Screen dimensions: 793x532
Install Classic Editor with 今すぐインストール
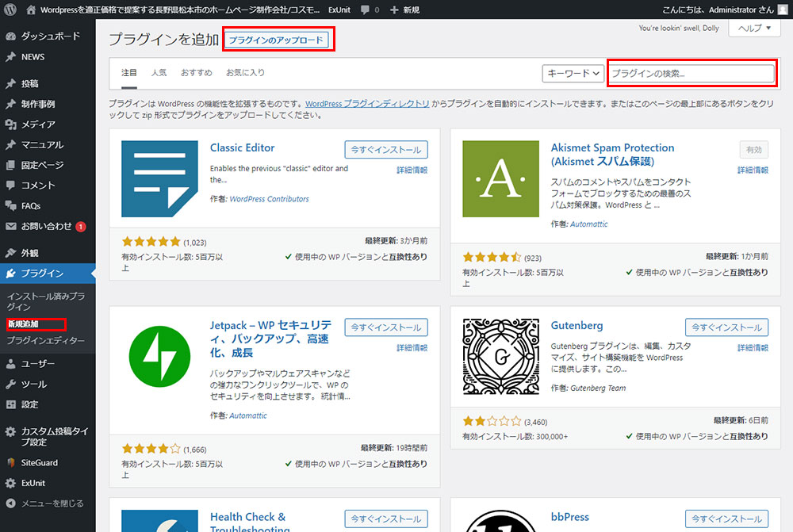coord(386,149)
